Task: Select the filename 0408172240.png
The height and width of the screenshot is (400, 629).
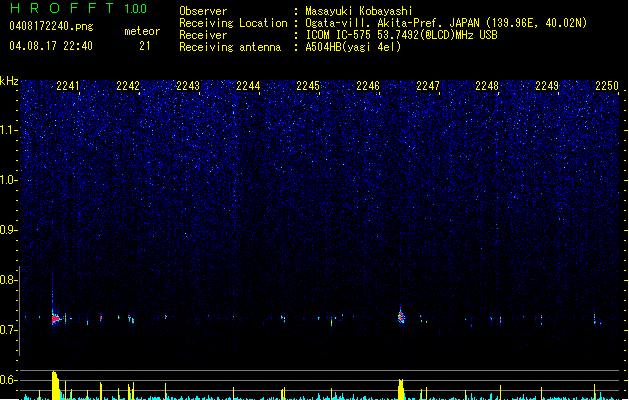Action: click(x=51, y=26)
